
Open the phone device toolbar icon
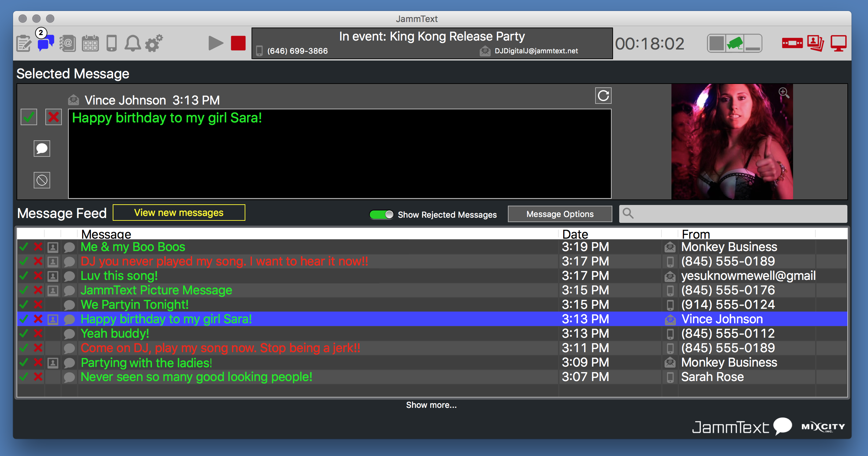point(112,44)
